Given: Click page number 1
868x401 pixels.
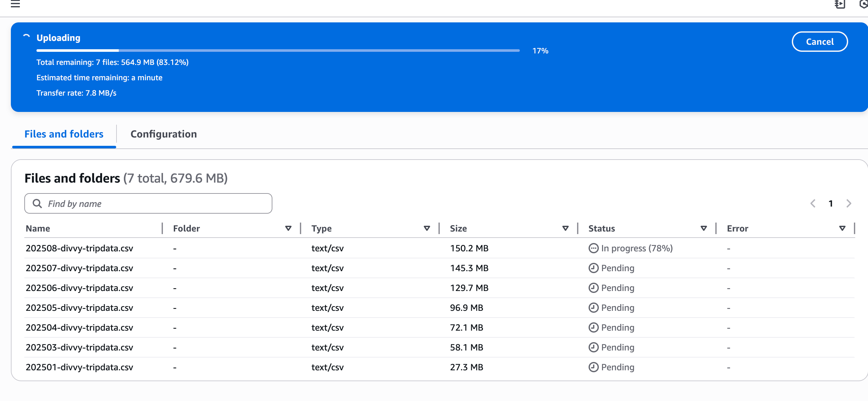Looking at the screenshot, I should tap(831, 203).
